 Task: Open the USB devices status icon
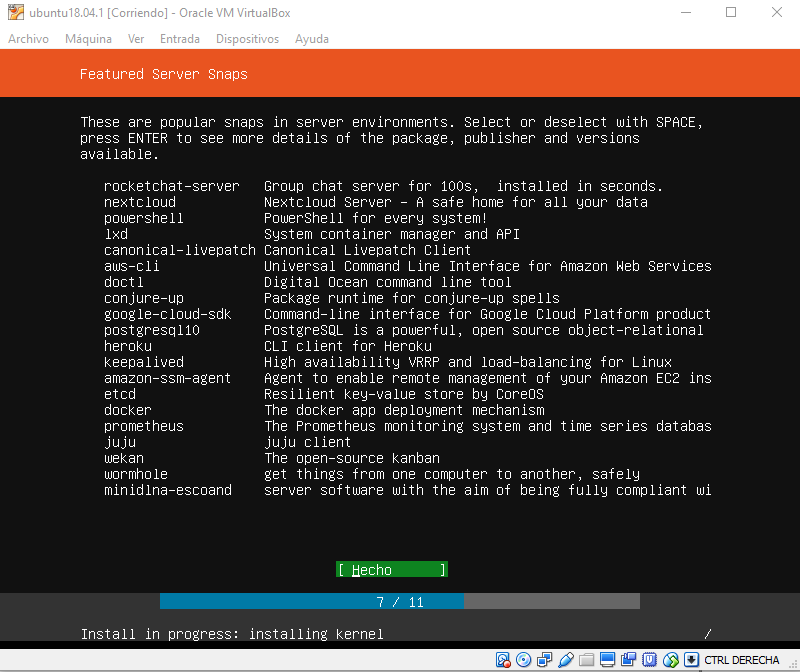pos(566,660)
